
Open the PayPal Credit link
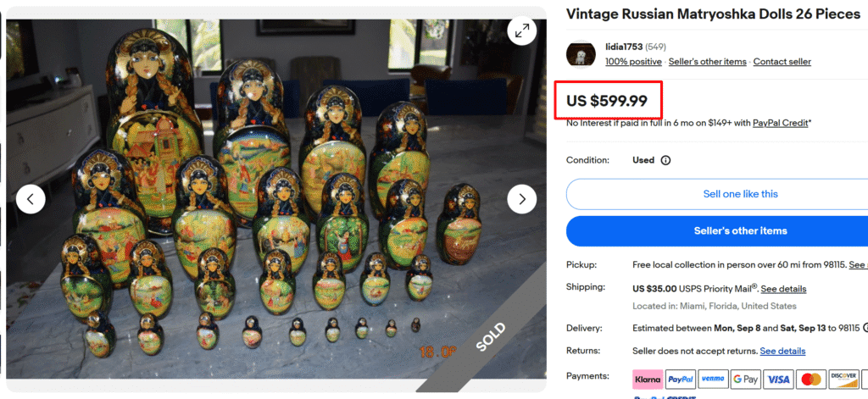780,123
